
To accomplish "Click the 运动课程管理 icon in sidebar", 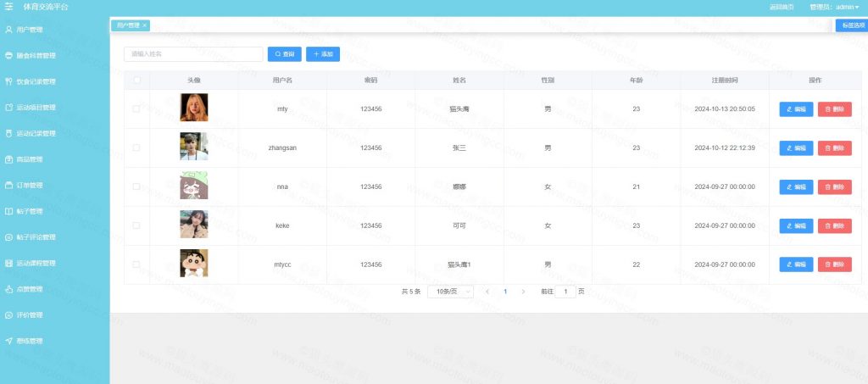I will click(x=8, y=264).
